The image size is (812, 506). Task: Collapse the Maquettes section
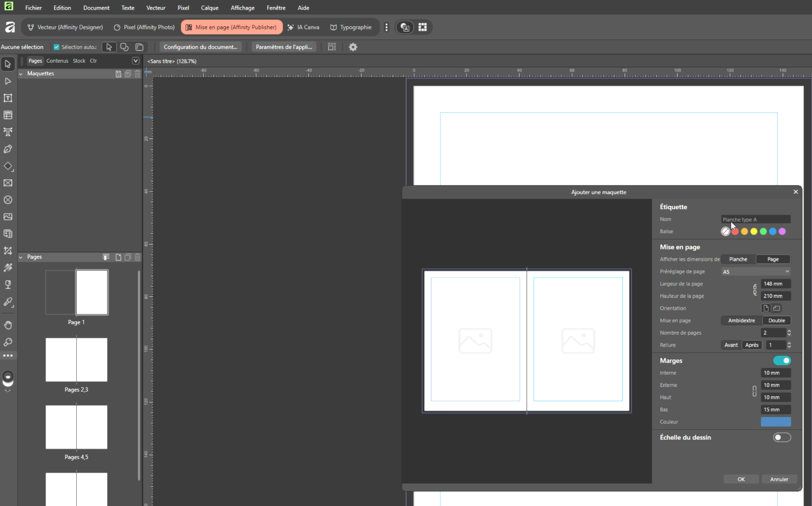(x=21, y=74)
